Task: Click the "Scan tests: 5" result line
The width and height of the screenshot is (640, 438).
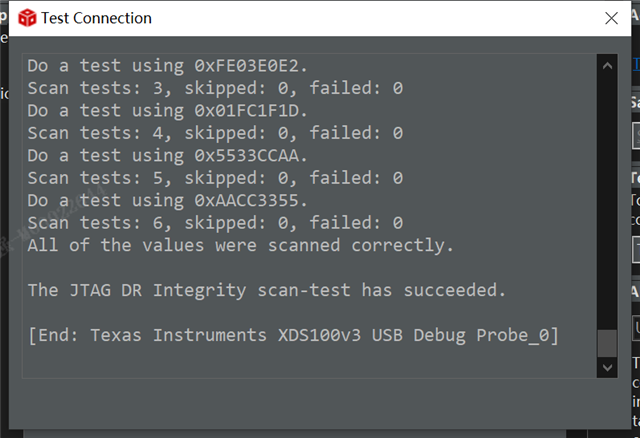Action: (214, 178)
